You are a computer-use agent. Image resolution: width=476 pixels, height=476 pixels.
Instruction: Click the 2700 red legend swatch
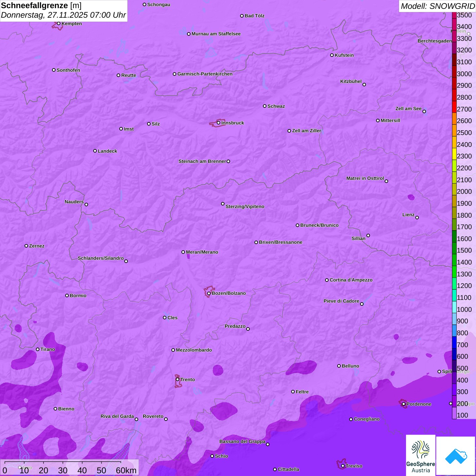tap(454, 107)
